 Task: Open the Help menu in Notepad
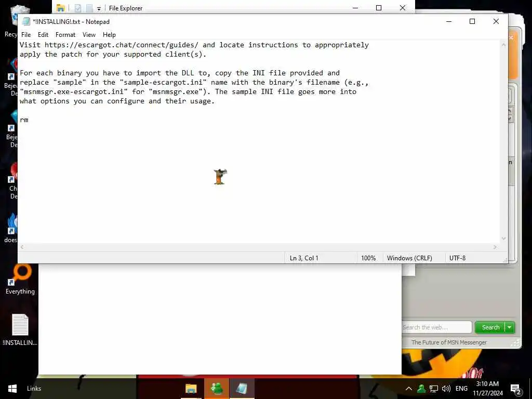click(109, 35)
